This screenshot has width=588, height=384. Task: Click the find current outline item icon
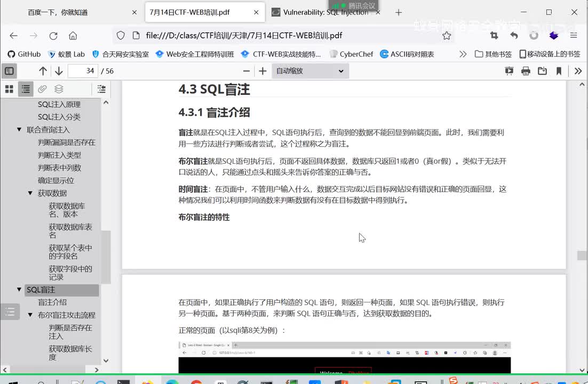101,89
